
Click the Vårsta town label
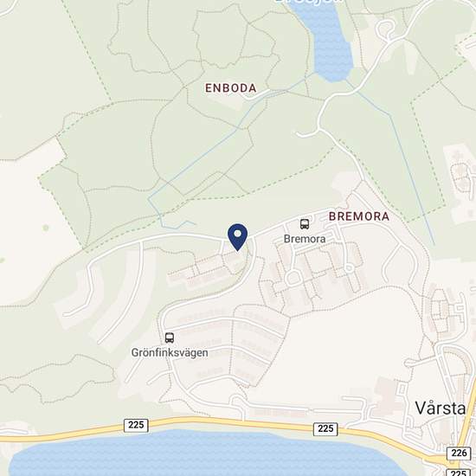click(x=441, y=408)
